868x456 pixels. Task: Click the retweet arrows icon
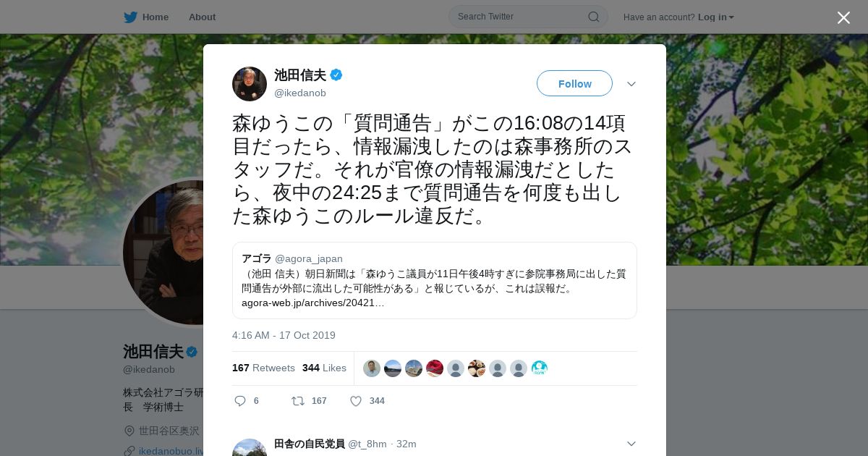point(297,401)
